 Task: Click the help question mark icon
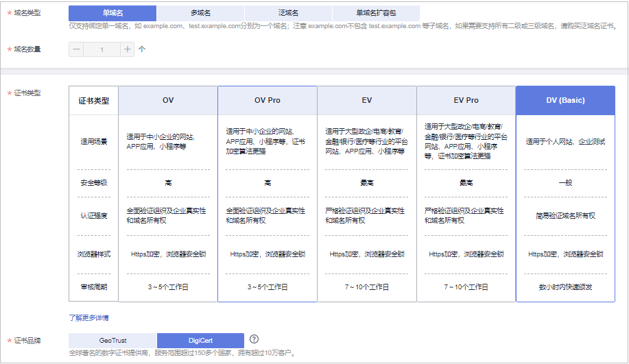[254, 339]
